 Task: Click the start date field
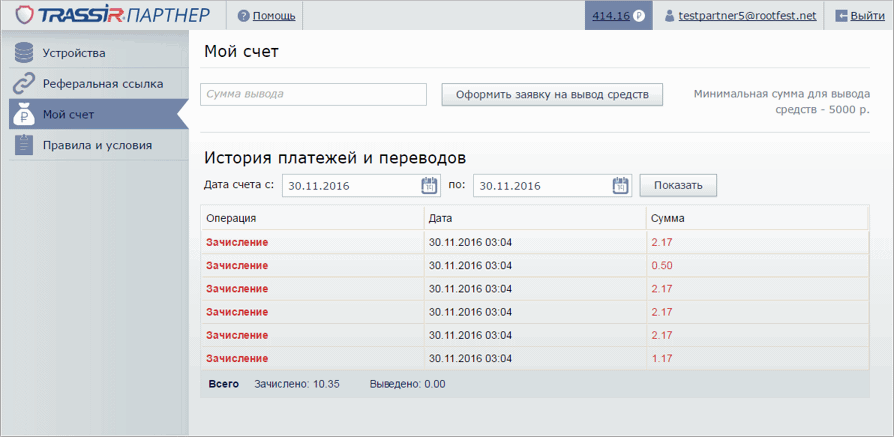350,185
